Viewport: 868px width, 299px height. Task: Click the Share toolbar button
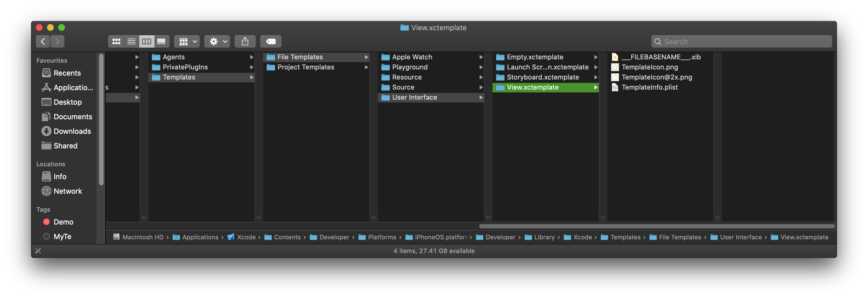pyautogui.click(x=245, y=41)
